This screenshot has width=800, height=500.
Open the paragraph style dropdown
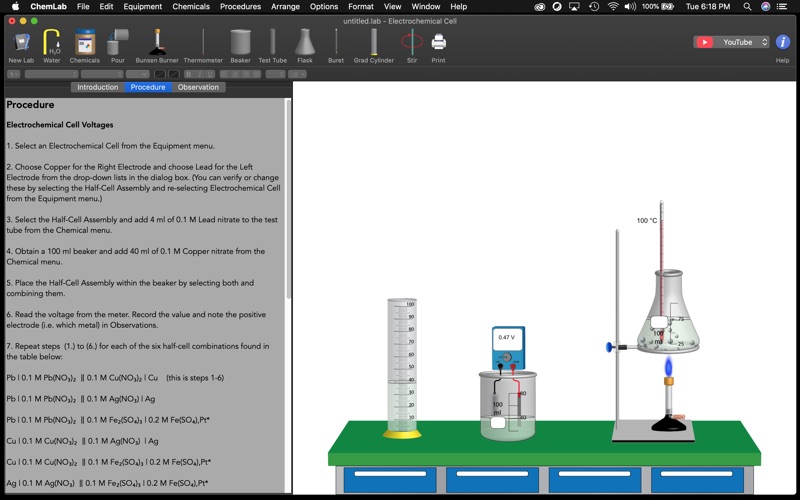pyautogui.click(x=14, y=74)
